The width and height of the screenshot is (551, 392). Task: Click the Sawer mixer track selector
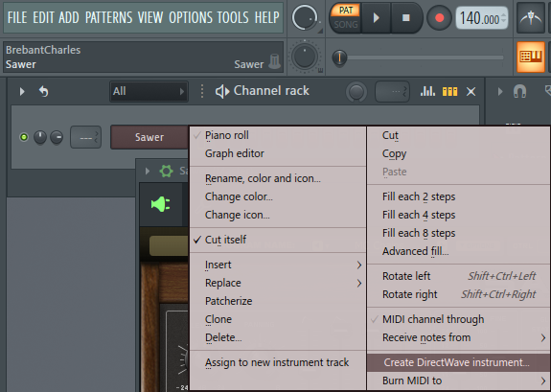(x=85, y=137)
